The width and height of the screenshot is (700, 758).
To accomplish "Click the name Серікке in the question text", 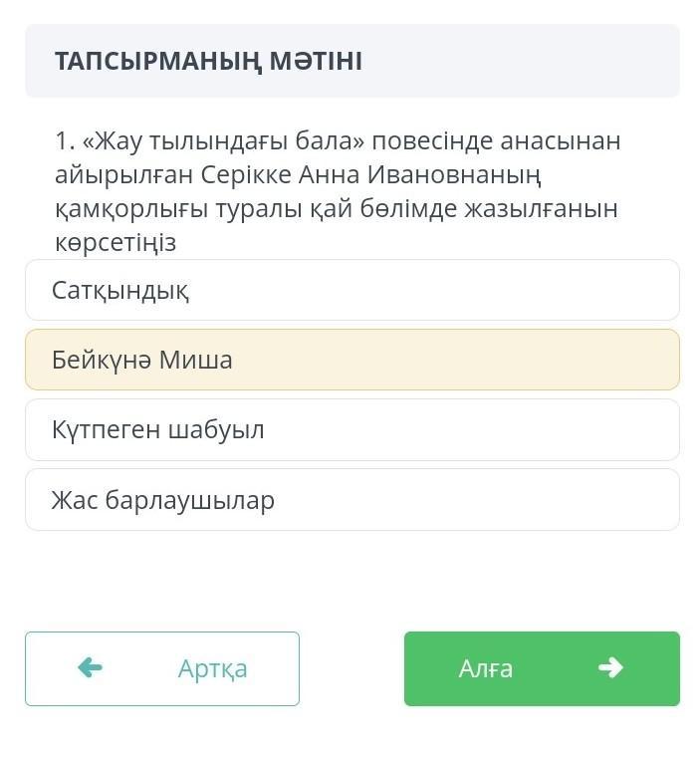I will tap(246, 175).
